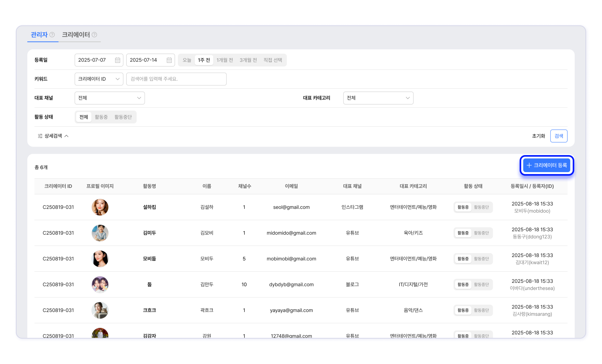Click the 상세검색 filter sliders icon
Image resolution: width=602 pixels, height=364 pixels.
click(40, 136)
